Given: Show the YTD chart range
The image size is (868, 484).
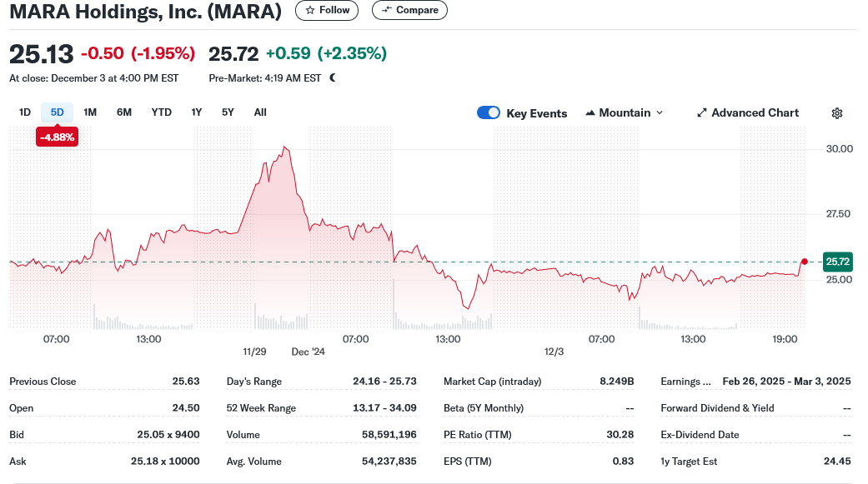Looking at the screenshot, I should (x=161, y=112).
